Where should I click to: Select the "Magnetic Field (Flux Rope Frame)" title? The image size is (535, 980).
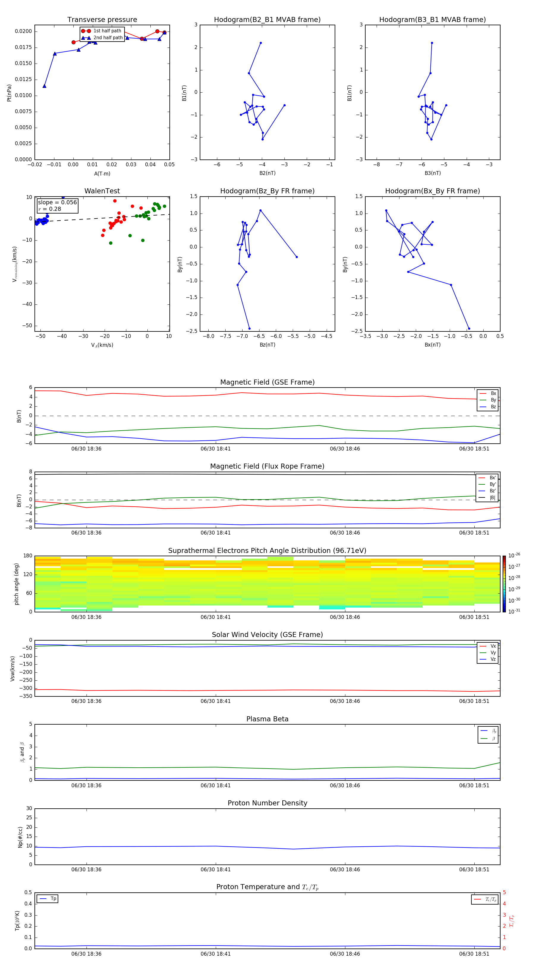267,467
